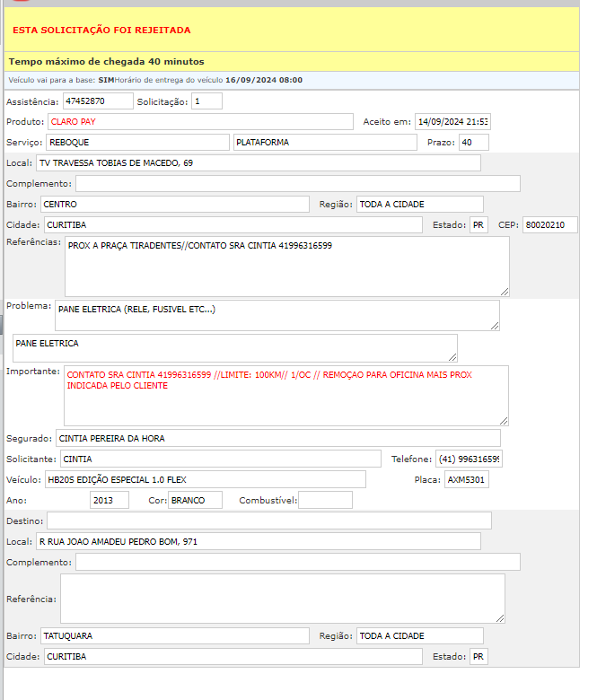Click the Assistência field showing 47452870
Image resolution: width=597 pixels, height=700 pixels.
click(x=98, y=101)
